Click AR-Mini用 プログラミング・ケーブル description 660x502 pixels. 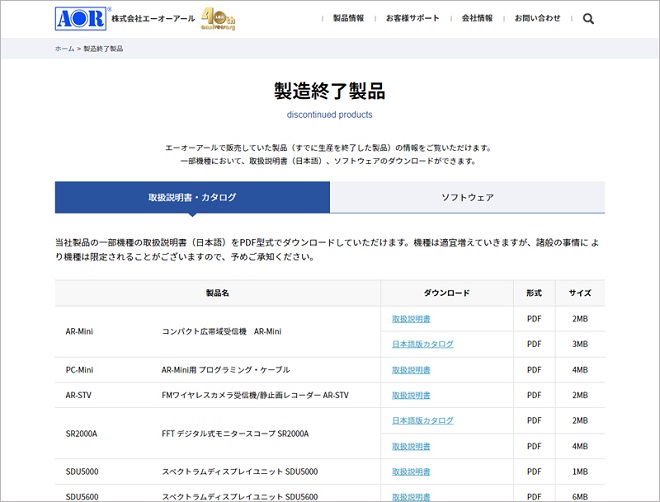(226, 370)
